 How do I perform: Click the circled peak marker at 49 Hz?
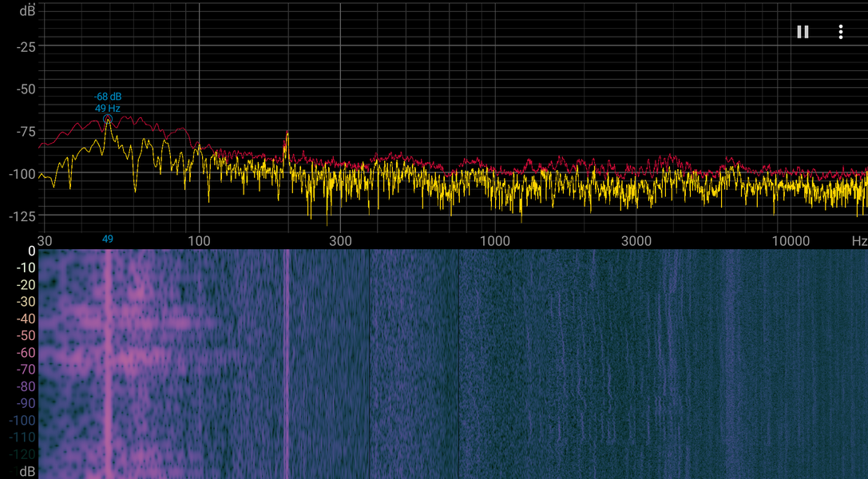[x=108, y=119]
